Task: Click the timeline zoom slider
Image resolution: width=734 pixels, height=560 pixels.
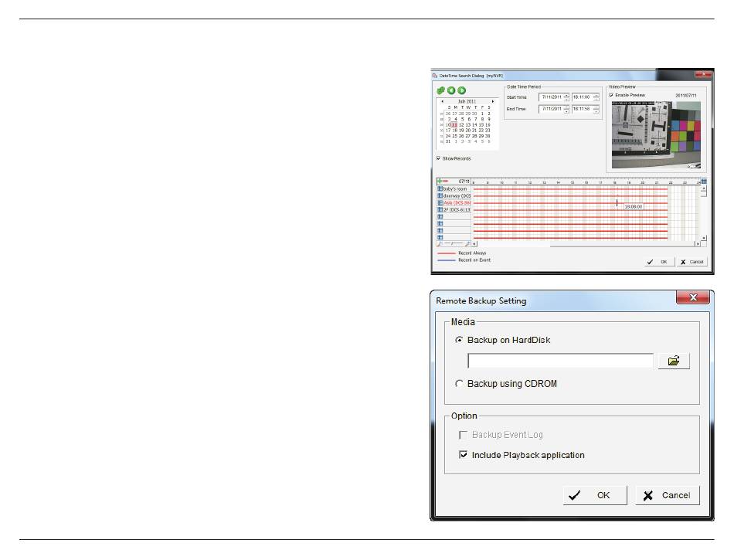Action: (x=454, y=243)
